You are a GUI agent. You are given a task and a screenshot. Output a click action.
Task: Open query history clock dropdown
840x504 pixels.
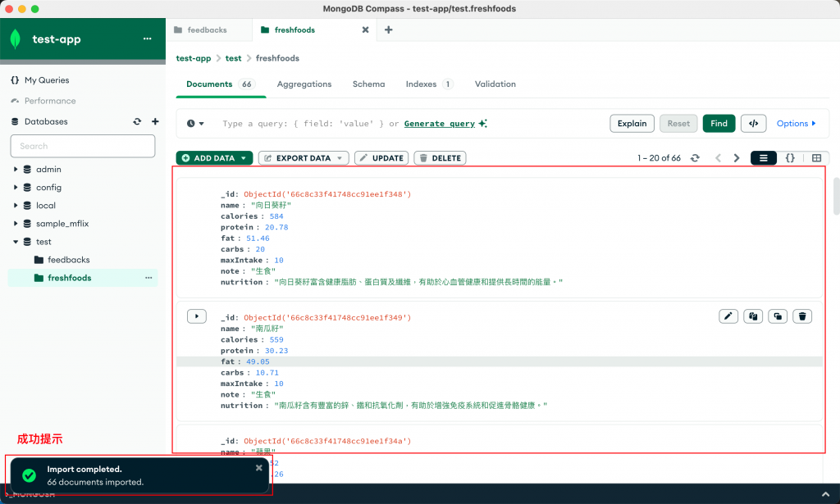(195, 124)
